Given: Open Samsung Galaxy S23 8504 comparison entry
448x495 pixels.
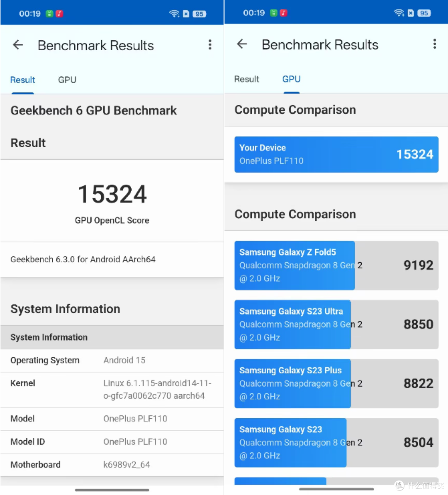Looking at the screenshot, I should (336, 443).
